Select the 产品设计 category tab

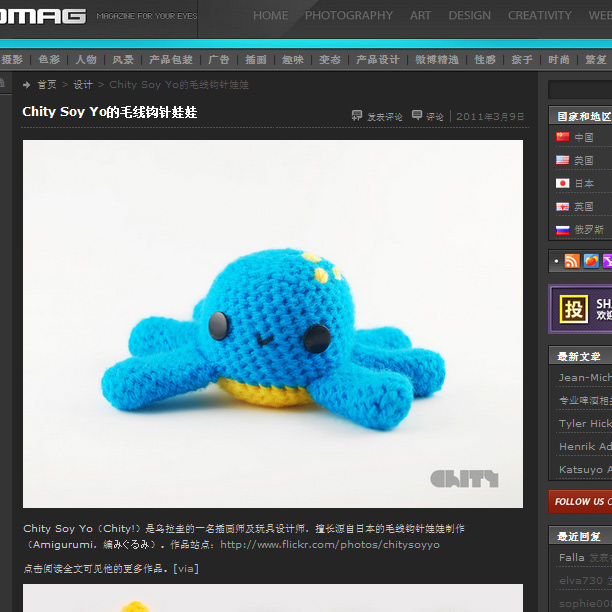377,59
